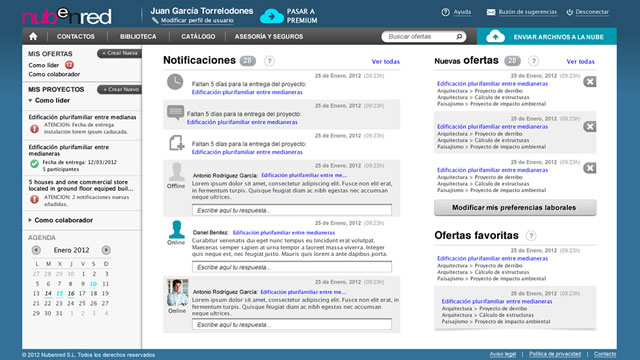Viewport: 640px width, 360px height.
Task: Click the offline Antonio Rodríguez avatar icon
Action: point(176,172)
